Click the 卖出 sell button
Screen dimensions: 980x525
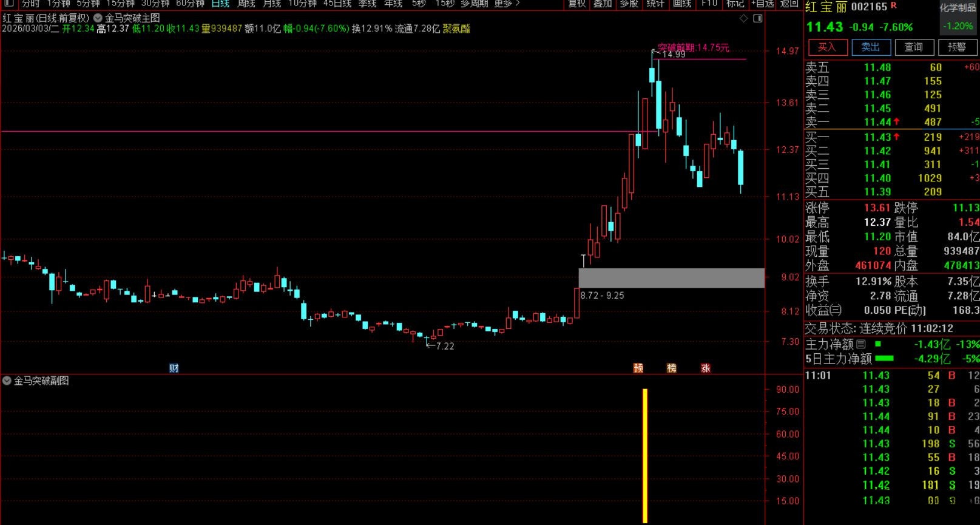click(x=870, y=47)
